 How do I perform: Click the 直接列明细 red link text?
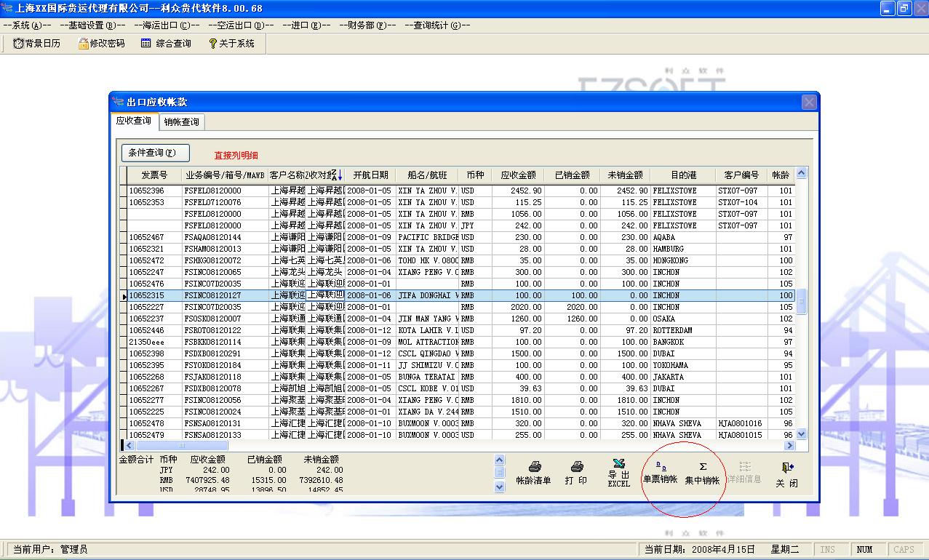236,156
